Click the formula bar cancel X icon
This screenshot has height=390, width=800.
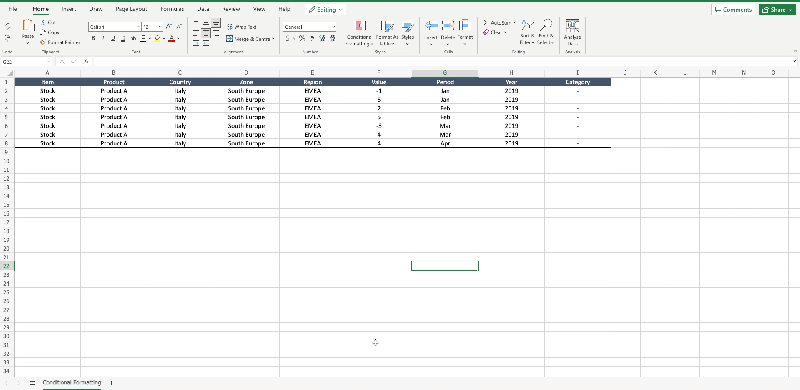coord(62,62)
